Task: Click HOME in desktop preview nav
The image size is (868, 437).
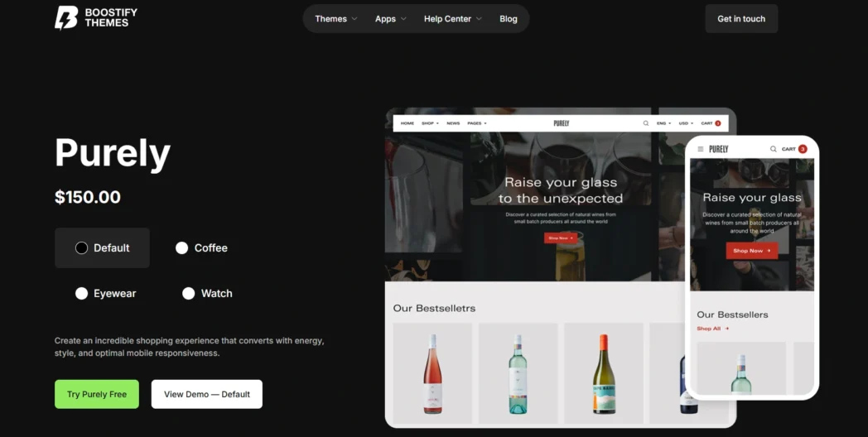Action: point(407,123)
